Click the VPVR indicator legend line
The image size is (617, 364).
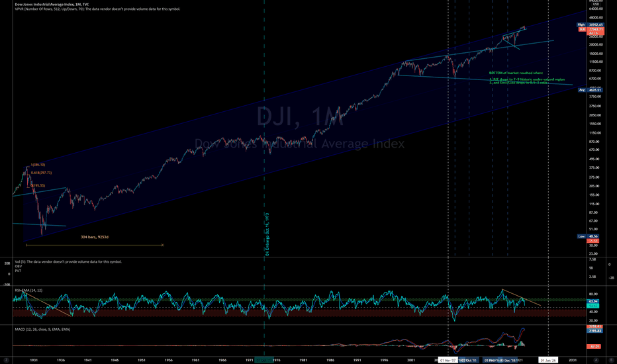pyautogui.click(x=97, y=9)
